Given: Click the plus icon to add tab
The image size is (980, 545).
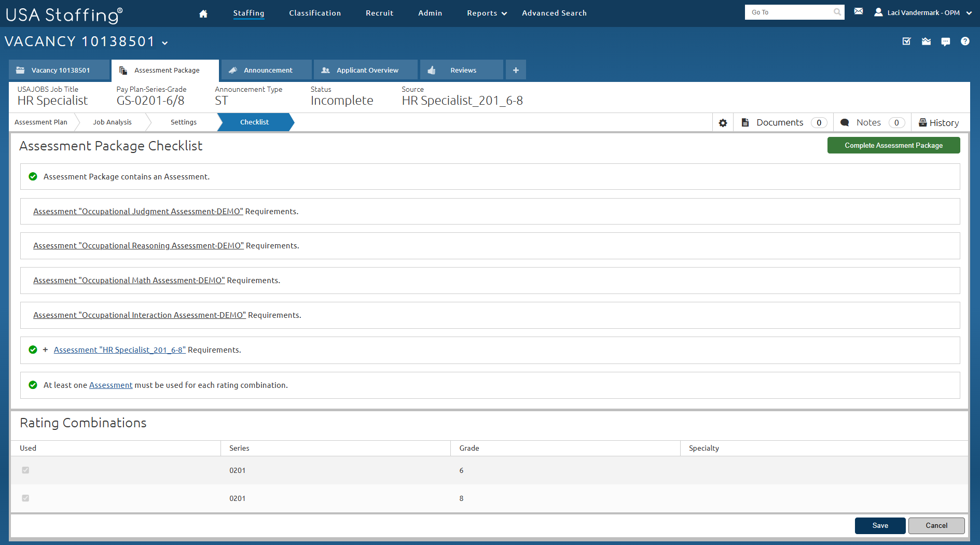Looking at the screenshot, I should tap(516, 70).
